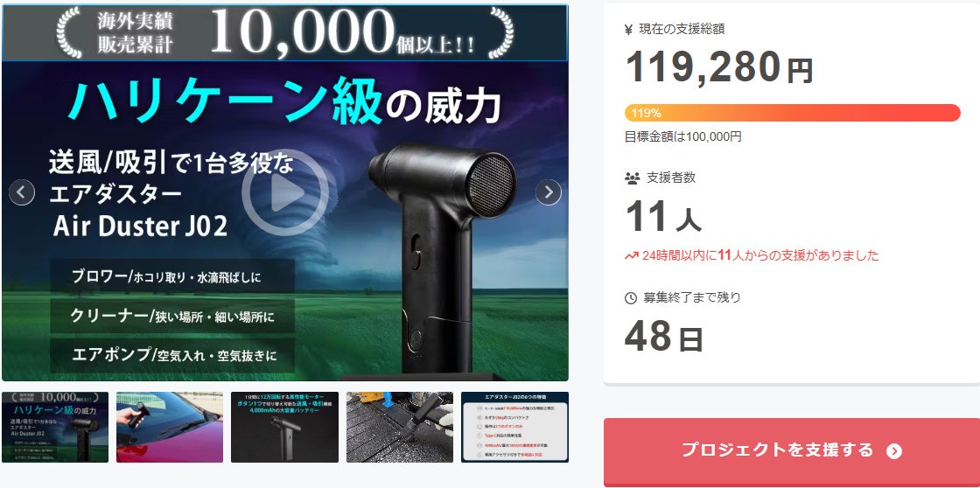
Task: Advance to next carousel slide
Action: pyautogui.click(x=549, y=192)
